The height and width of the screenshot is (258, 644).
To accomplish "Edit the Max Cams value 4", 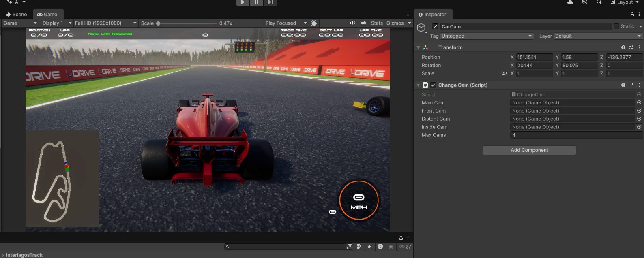I will click(x=576, y=135).
